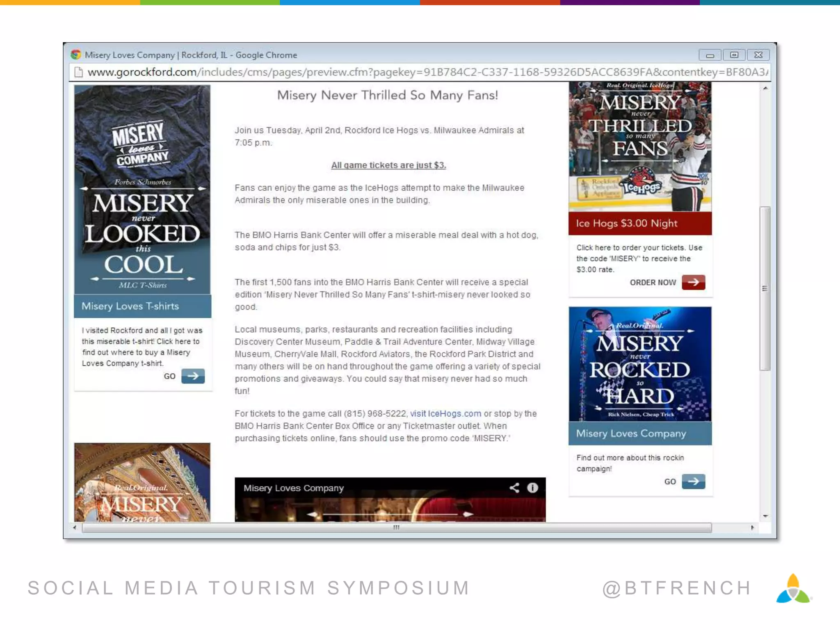
Task: Minimize the Chrome window
Action: 710,55
